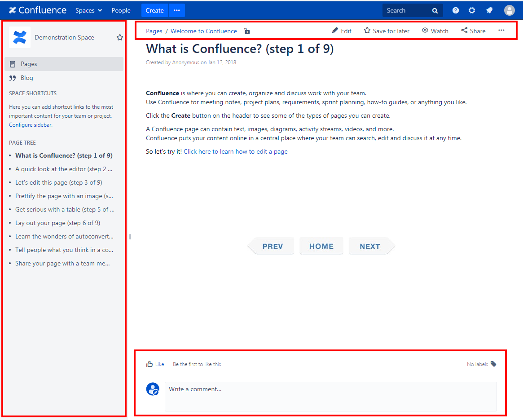The image size is (523, 420).
Task: Open Demonstration Space title link
Action: [x=64, y=37]
